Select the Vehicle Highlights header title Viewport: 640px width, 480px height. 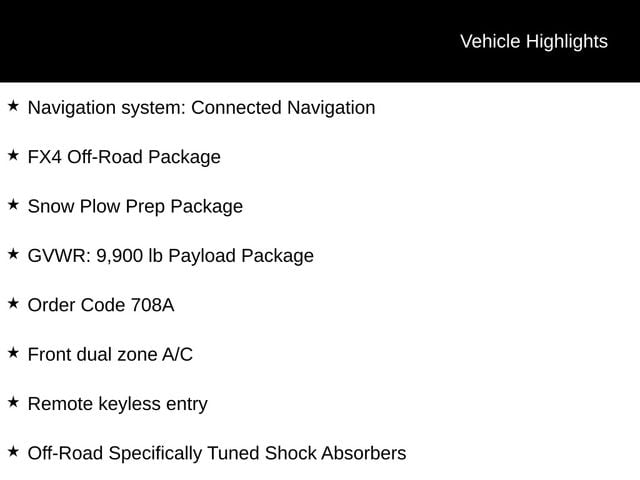tap(534, 42)
